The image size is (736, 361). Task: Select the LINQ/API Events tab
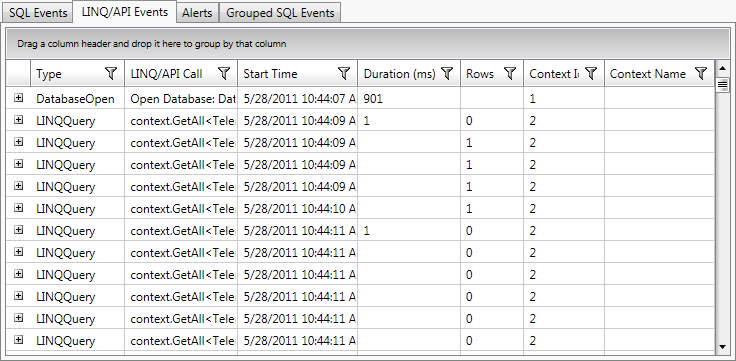click(x=125, y=12)
